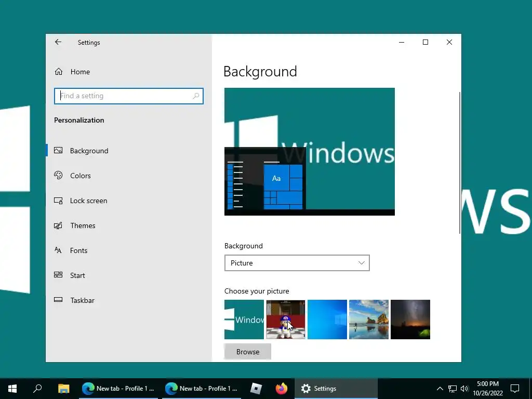This screenshot has width=532, height=399.
Task: Click the Settings page vertical scrollbar
Action: coord(460,163)
